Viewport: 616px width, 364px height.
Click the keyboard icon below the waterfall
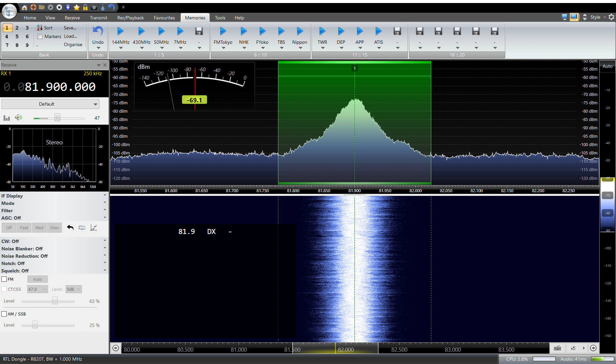[557, 348]
